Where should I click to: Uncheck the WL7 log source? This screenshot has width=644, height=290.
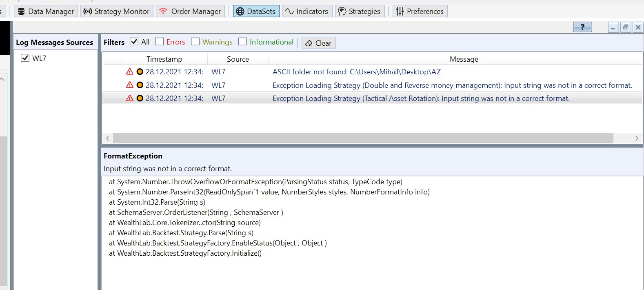pos(25,58)
